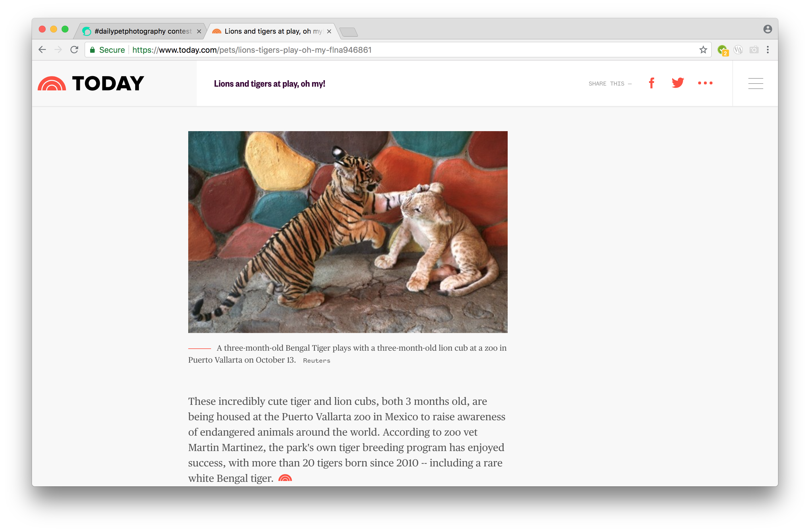Click the Reuters photo credit
Screen dimensions: 810x532
coord(316,360)
